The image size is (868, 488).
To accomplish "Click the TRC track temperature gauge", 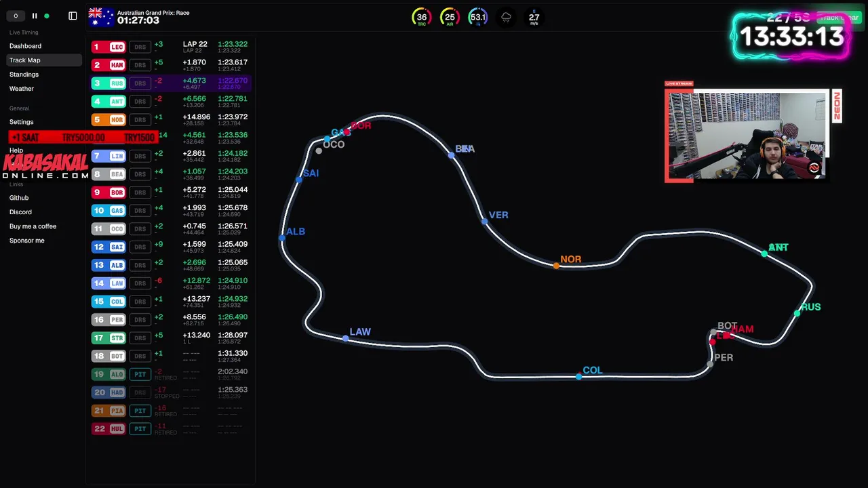I will 422,18.
